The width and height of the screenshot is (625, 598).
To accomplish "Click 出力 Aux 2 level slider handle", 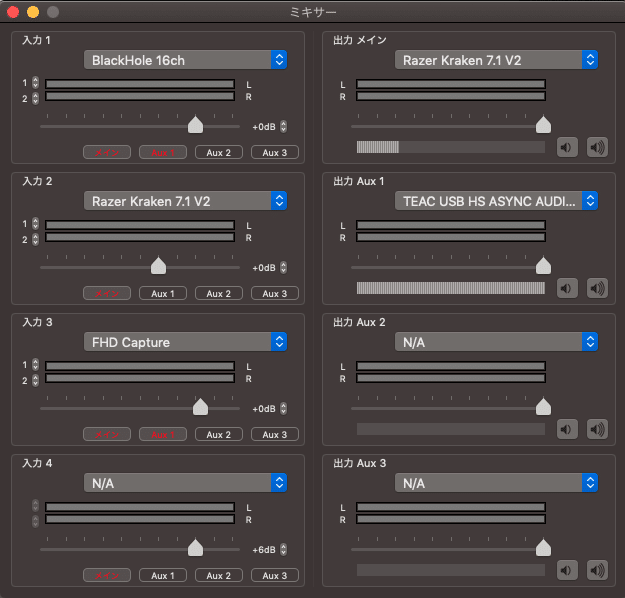I will point(543,407).
